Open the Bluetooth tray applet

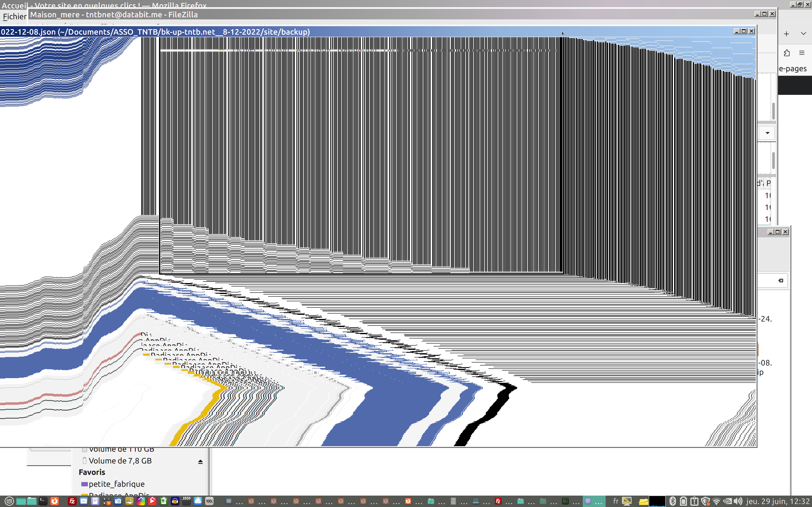coord(672,501)
